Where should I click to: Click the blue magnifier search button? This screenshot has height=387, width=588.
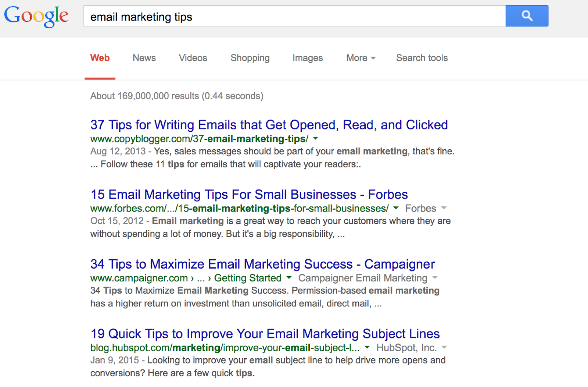pyautogui.click(x=527, y=16)
